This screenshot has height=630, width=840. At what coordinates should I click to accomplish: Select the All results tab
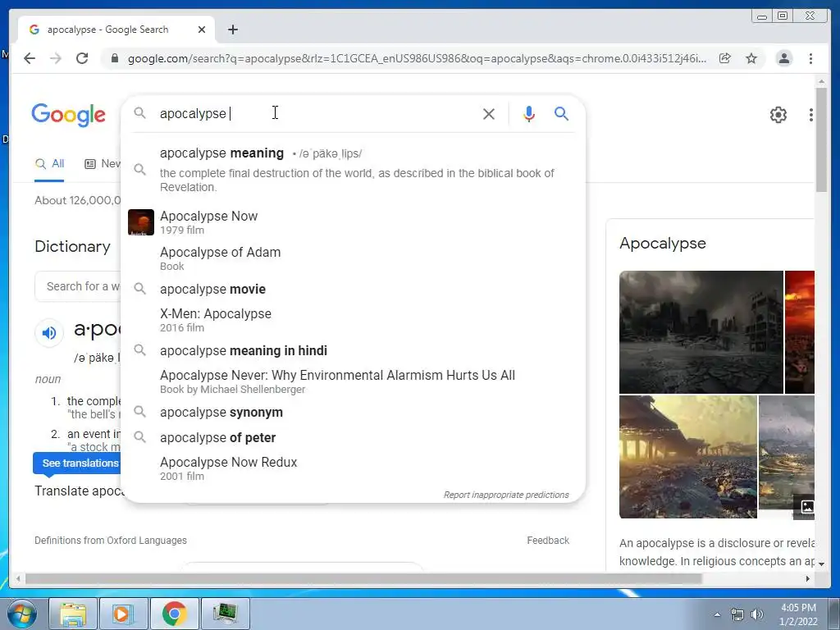point(49,164)
